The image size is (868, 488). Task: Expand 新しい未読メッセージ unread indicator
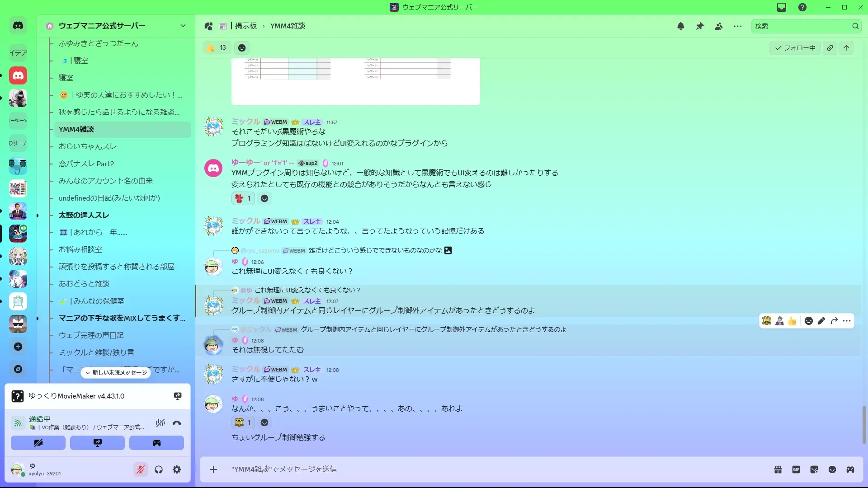click(116, 373)
